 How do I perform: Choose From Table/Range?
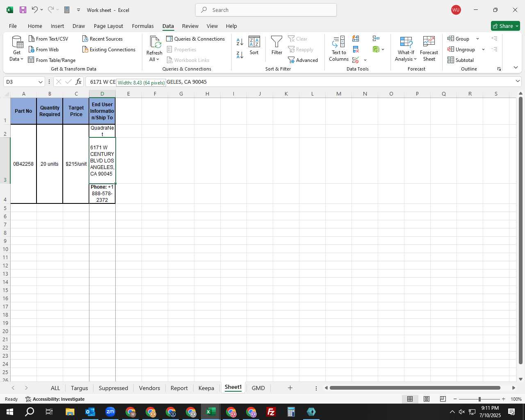52,60
